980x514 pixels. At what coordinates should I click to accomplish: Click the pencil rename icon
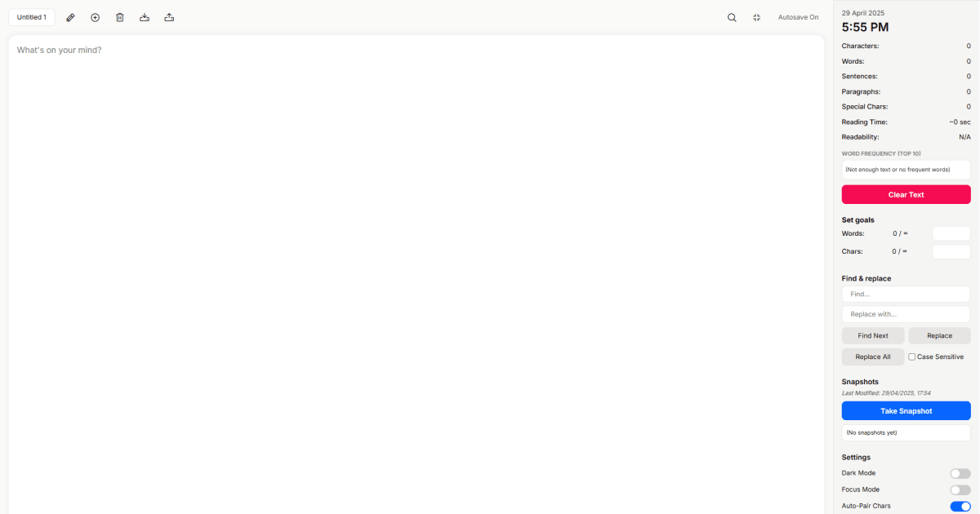tap(70, 17)
